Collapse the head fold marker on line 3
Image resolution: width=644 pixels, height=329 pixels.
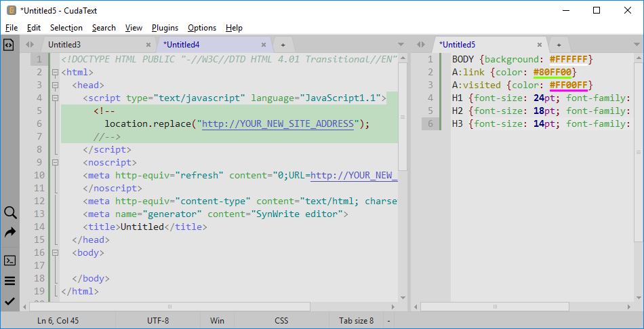[55, 85]
